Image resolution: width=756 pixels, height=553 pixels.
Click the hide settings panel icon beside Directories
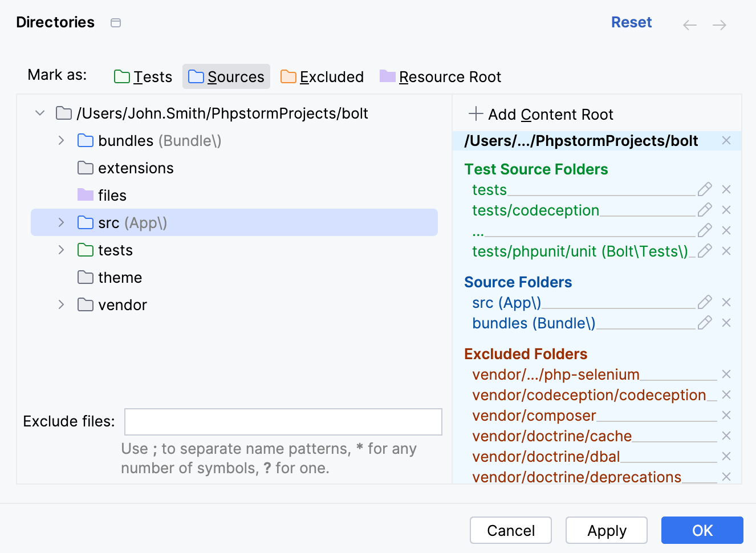point(116,22)
